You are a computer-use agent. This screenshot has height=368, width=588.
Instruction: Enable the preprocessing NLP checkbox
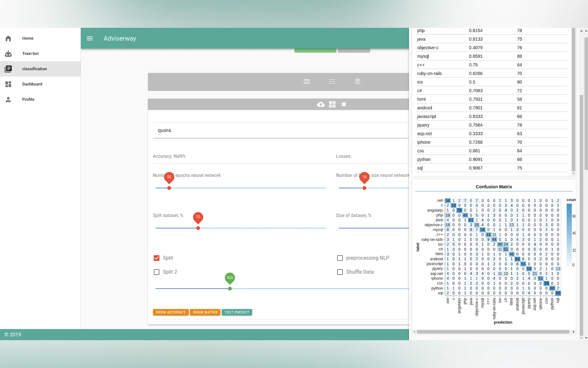tap(340, 258)
